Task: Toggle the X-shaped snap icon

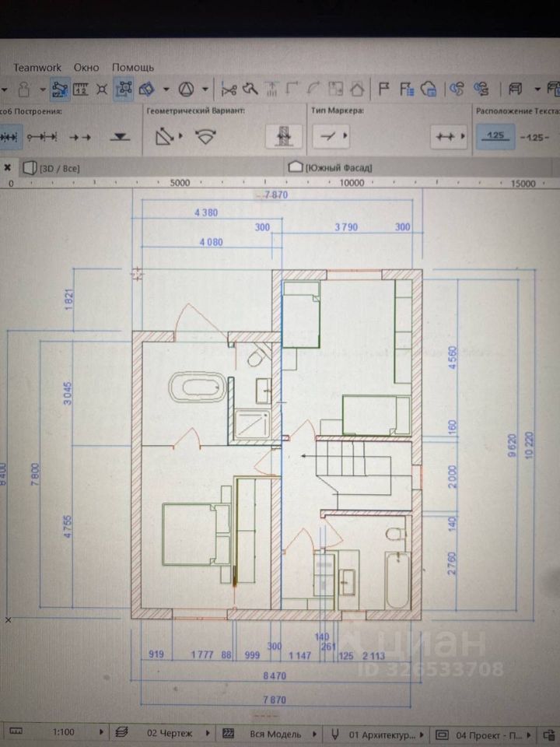Action: pos(102,89)
